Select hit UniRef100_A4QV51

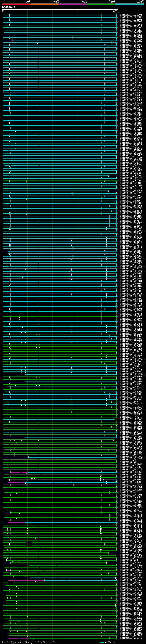(131, 278)
